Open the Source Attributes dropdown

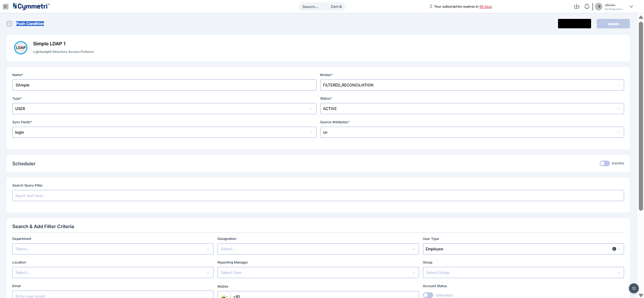point(472,132)
